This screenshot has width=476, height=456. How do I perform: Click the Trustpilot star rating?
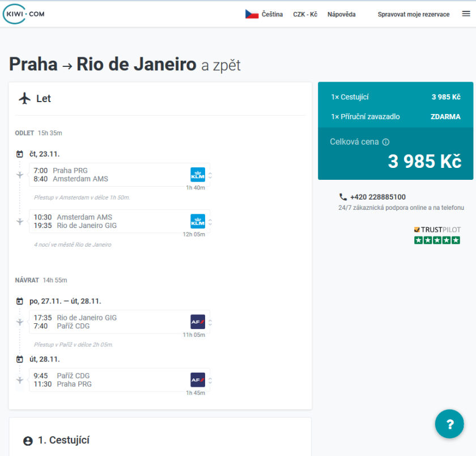click(x=437, y=240)
